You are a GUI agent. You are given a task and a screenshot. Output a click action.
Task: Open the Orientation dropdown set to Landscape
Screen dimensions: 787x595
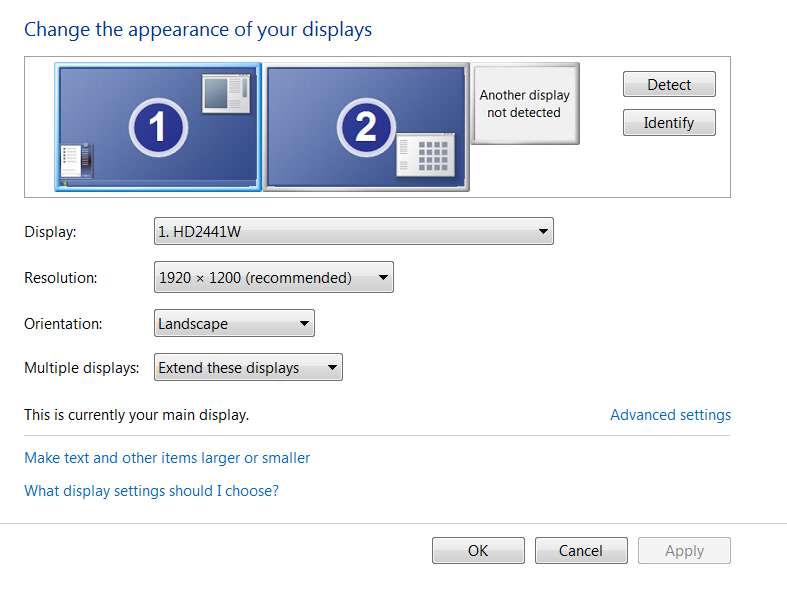tap(234, 323)
